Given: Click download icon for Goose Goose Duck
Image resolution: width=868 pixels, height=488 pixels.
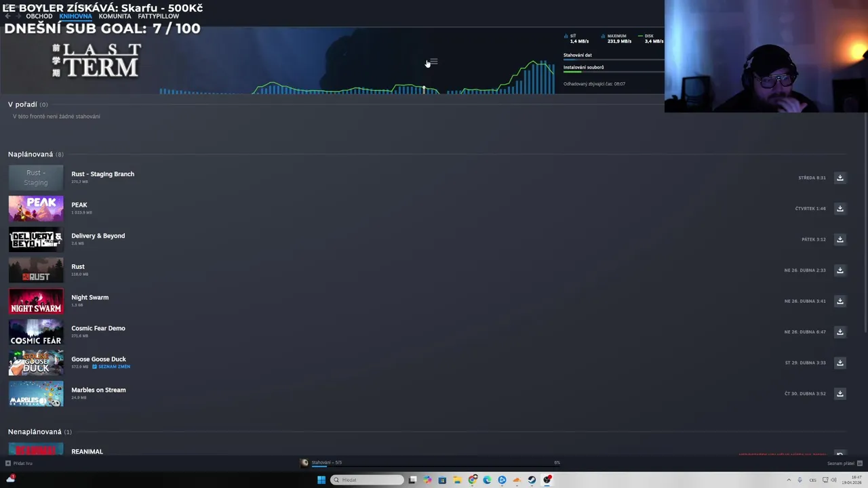Looking at the screenshot, I should coord(840,363).
